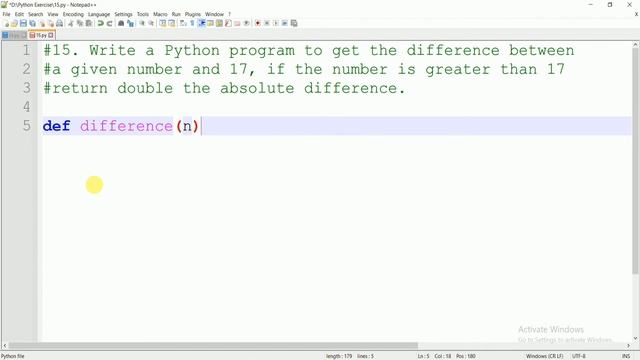Image resolution: width=640 pixels, height=360 pixels.
Task: Open the Plugins menu
Action: (x=193, y=14)
